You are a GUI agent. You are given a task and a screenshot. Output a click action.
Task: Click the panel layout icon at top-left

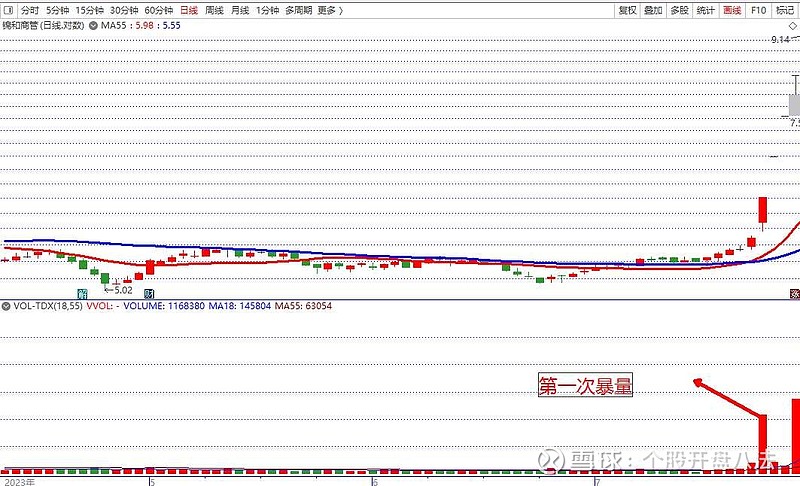click(x=7, y=10)
